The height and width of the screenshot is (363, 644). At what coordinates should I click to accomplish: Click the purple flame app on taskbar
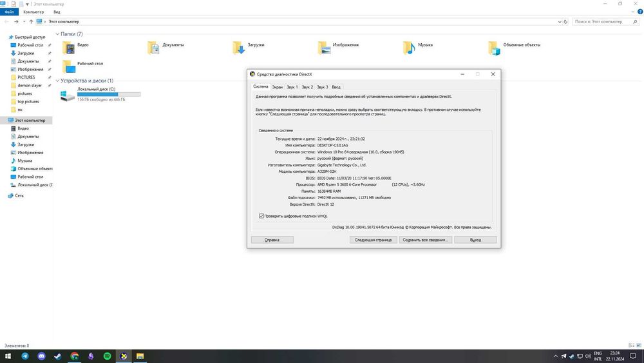(91, 356)
